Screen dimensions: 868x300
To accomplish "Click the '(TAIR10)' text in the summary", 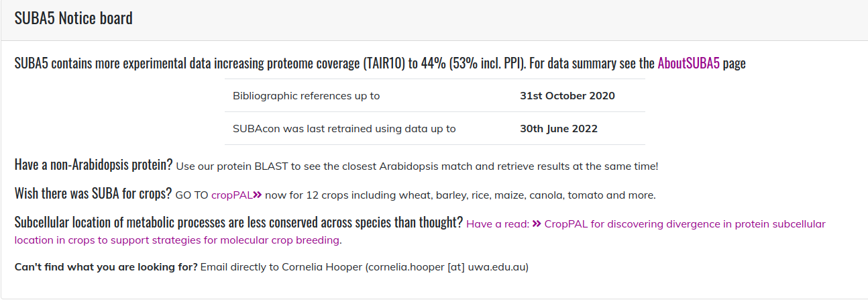I will click(386, 64).
